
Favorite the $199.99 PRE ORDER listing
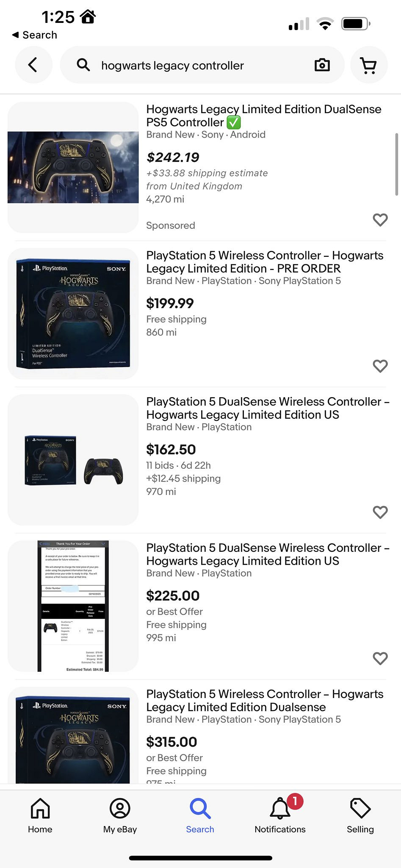point(380,366)
